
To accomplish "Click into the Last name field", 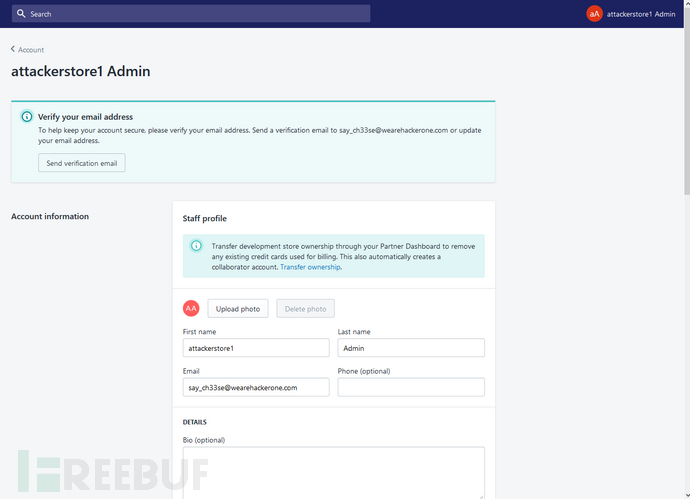I will 411,348.
